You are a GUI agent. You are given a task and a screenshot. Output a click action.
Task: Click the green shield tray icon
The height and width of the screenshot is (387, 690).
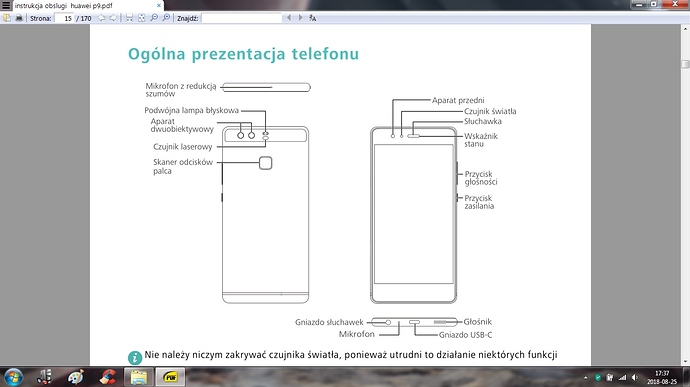(598, 378)
